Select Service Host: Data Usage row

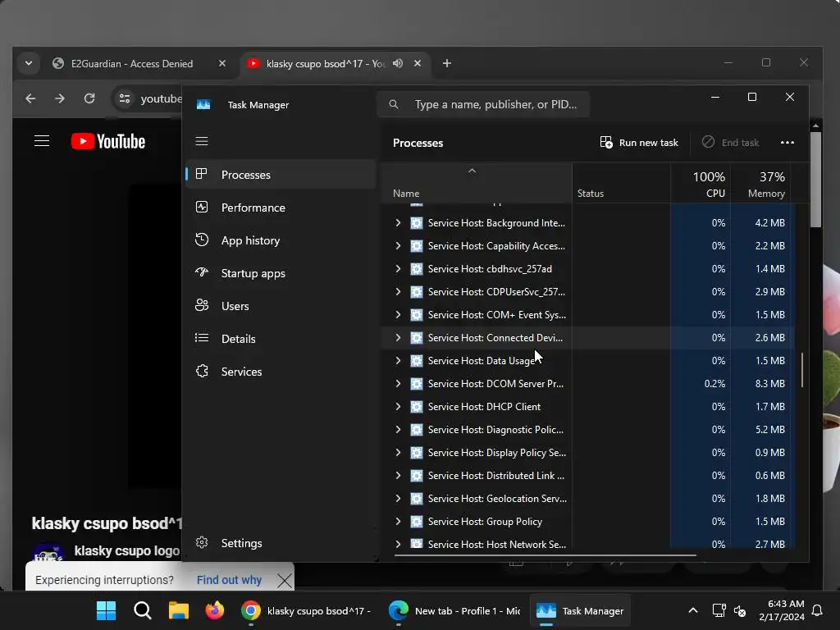tap(587, 361)
